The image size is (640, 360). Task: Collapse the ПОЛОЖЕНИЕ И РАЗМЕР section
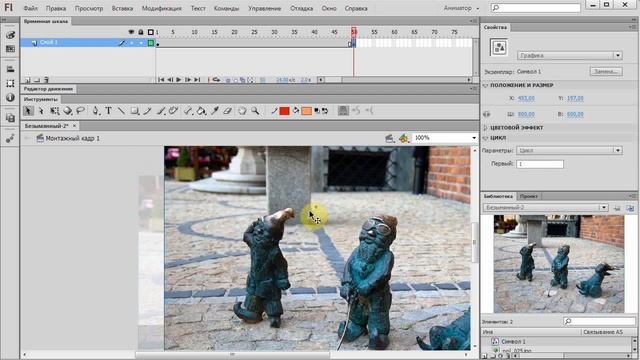[486, 85]
